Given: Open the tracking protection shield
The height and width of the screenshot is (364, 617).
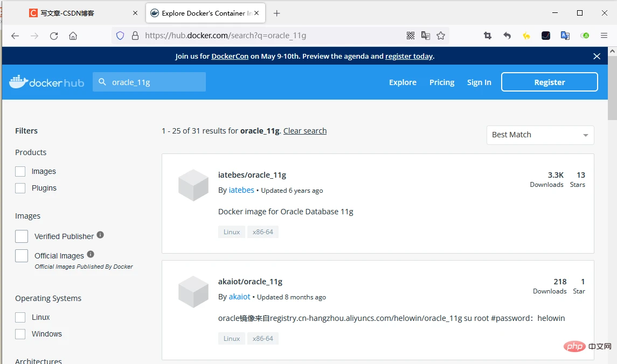Looking at the screenshot, I should point(120,36).
